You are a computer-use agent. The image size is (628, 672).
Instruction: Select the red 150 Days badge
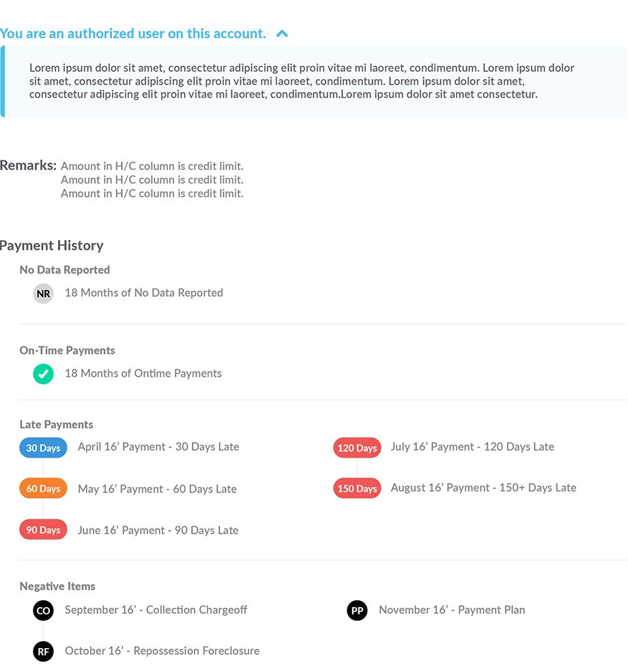pyautogui.click(x=357, y=488)
